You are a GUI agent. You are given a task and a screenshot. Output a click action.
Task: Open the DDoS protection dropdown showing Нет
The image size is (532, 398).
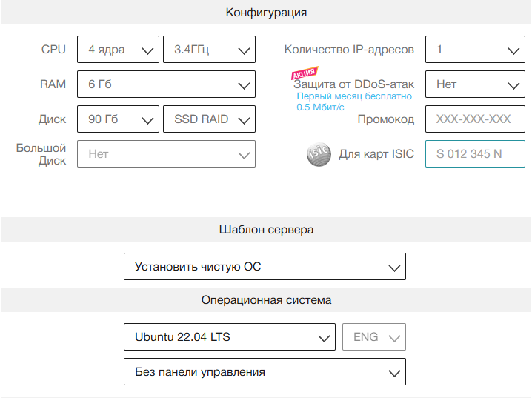pos(475,84)
